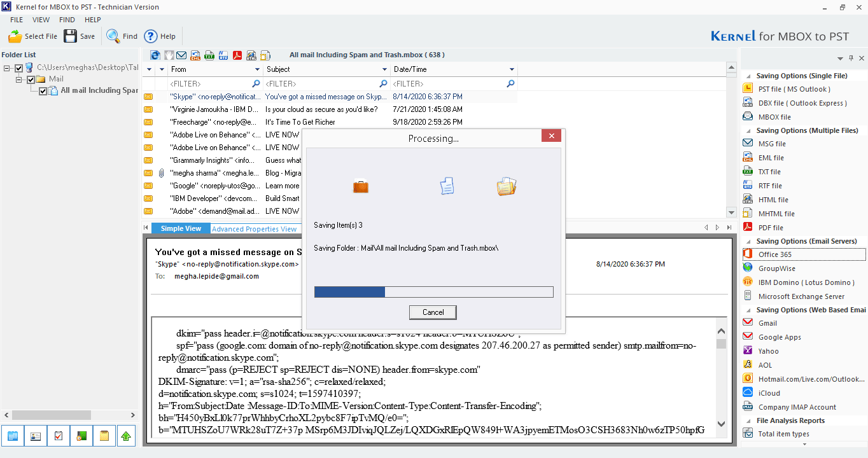The width and height of the screenshot is (868, 458).
Task: Open the first narrow column header dropdown
Action: [x=150, y=69]
